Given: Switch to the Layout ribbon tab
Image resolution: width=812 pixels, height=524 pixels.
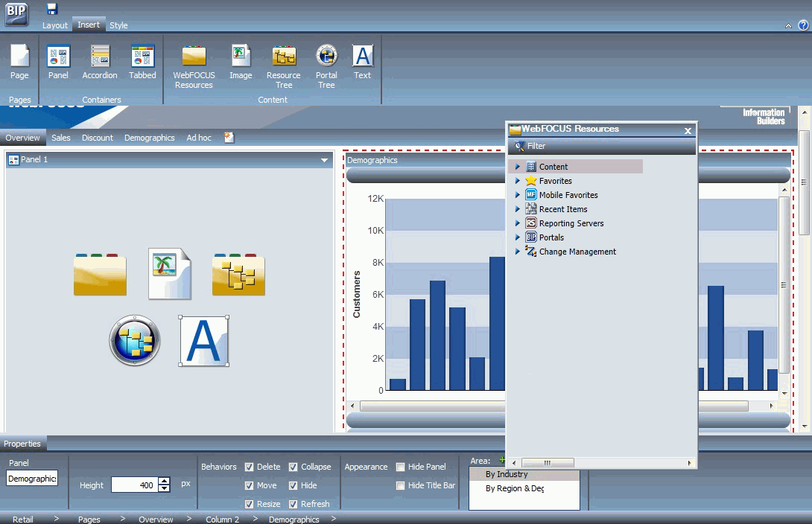Looking at the screenshot, I should tap(55, 25).
